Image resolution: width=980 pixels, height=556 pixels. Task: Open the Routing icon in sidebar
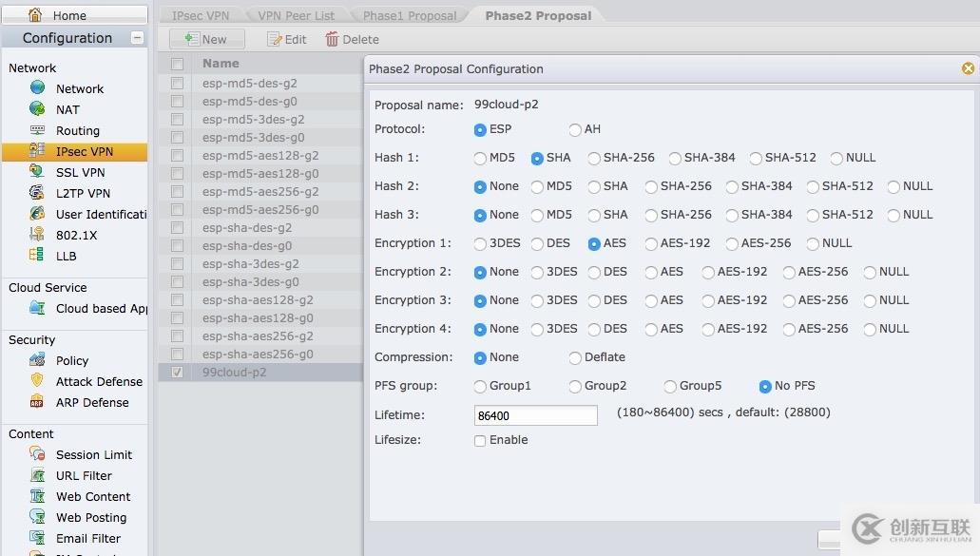(x=37, y=130)
